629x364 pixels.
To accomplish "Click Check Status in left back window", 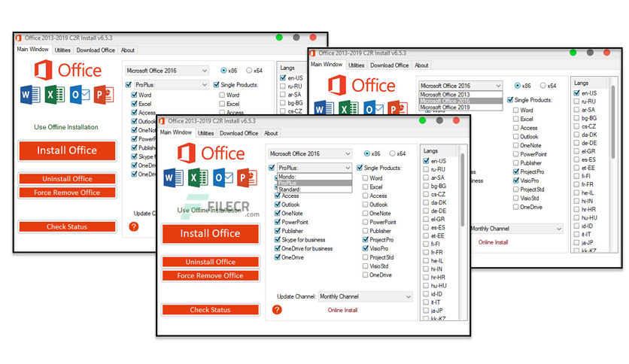I will pyautogui.click(x=68, y=226).
